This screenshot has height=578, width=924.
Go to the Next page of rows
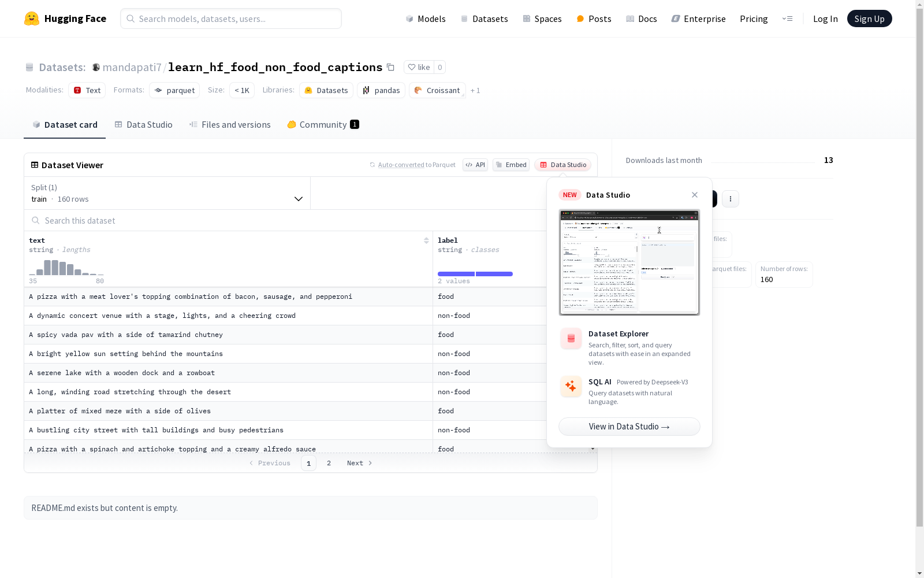(x=360, y=463)
